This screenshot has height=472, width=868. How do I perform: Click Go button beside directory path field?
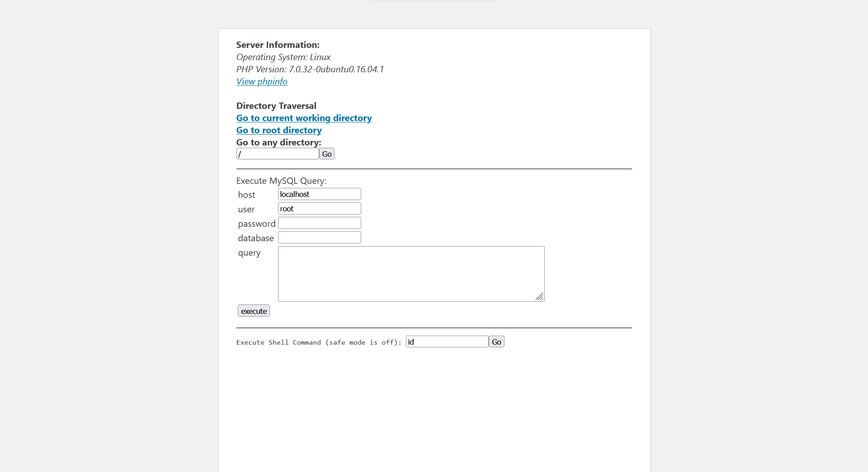pyautogui.click(x=327, y=154)
